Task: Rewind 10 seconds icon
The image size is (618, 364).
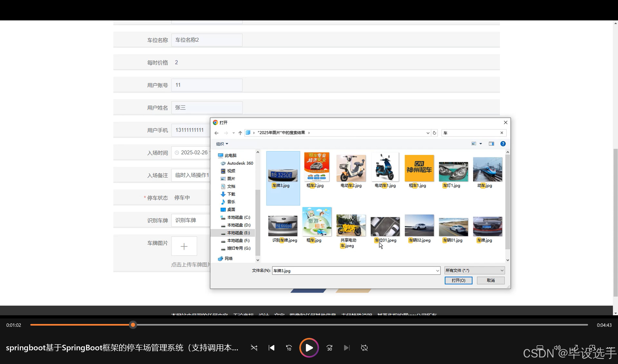Action: 289,348
